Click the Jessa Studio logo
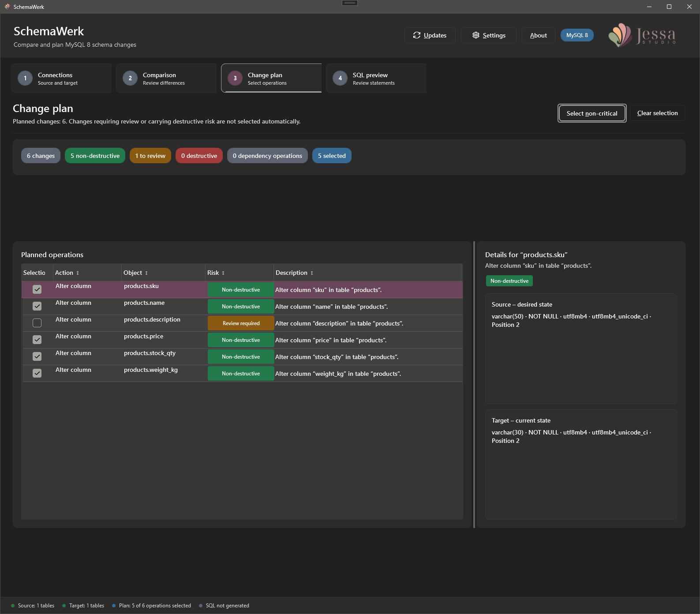Image resolution: width=700 pixels, height=614 pixels. [x=642, y=35]
